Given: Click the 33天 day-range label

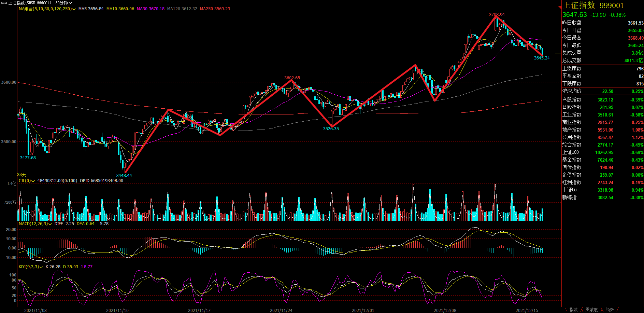Looking at the screenshot, I should click(22, 175).
